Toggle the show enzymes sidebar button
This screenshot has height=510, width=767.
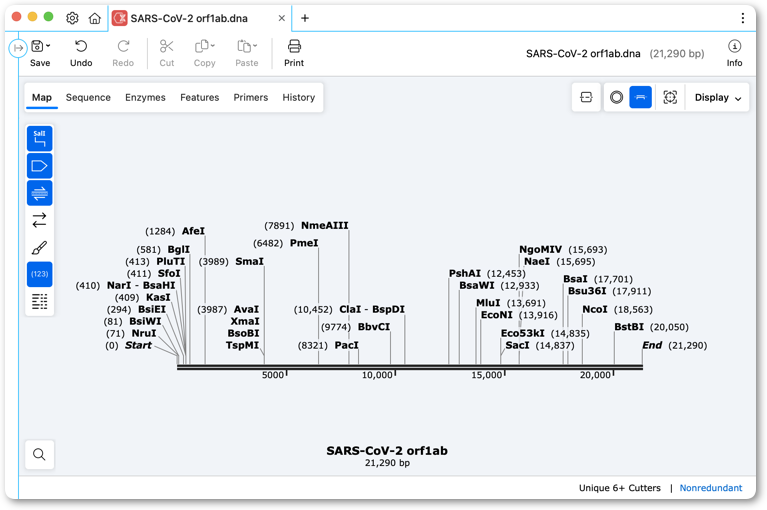coord(39,139)
